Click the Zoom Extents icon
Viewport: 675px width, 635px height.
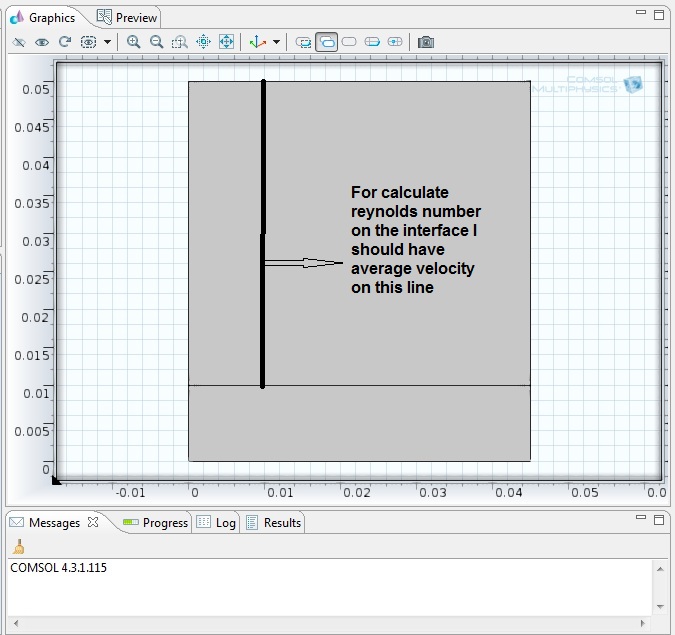pyautogui.click(x=226, y=42)
